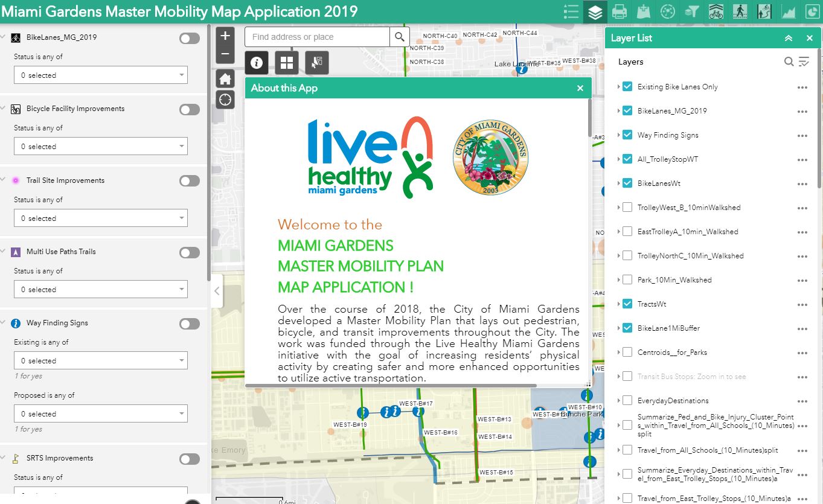Click Find address or place field
823x504 pixels.
tap(317, 37)
